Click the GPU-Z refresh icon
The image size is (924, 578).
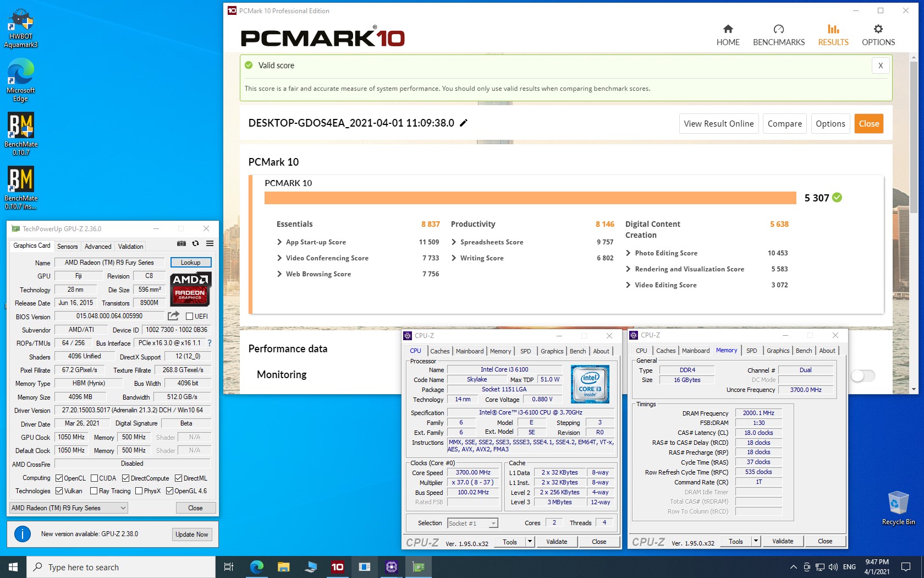coord(195,243)
